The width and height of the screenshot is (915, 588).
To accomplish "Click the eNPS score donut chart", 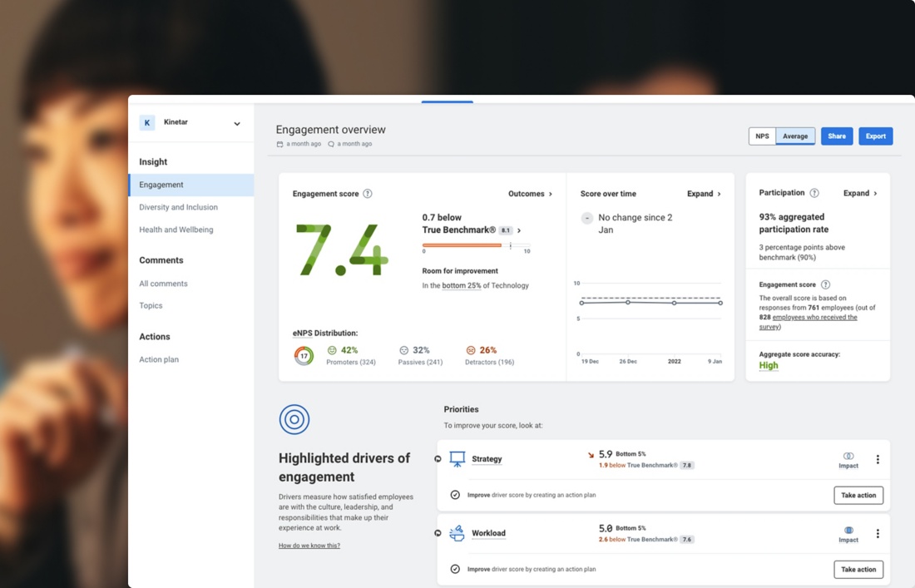I will 304,356.
